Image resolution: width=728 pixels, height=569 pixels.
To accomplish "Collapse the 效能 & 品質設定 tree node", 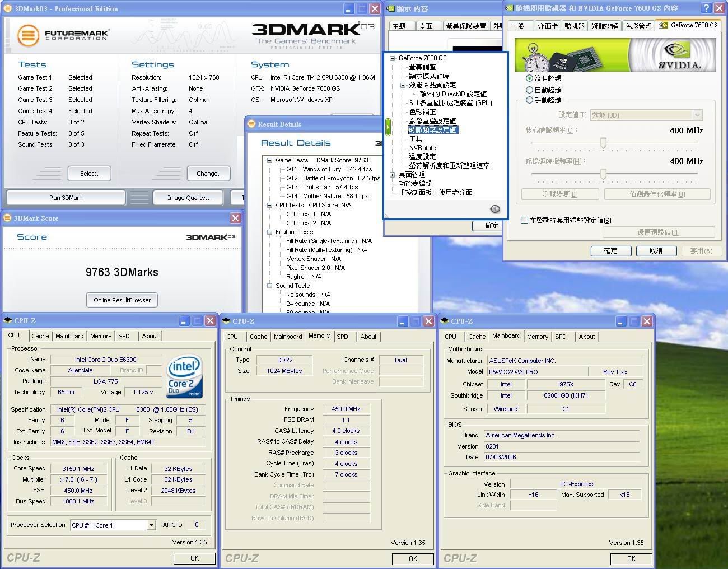I will click(403, 85).
